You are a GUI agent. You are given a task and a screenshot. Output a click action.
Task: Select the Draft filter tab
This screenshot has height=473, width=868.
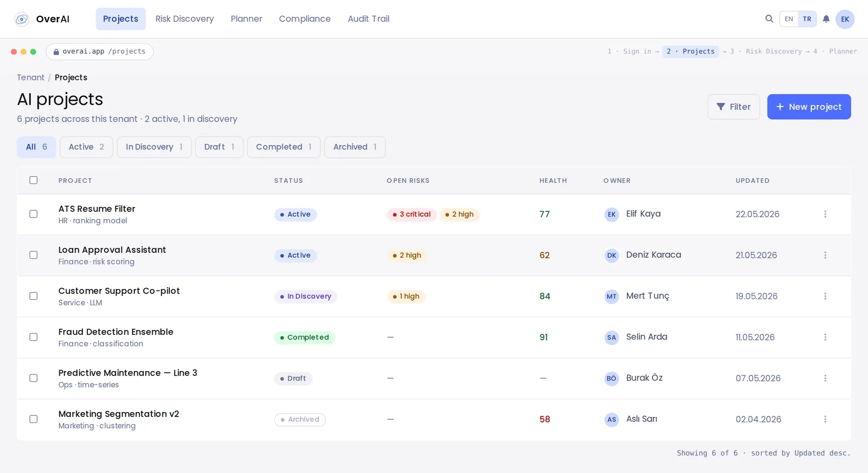tap(219, 147)
